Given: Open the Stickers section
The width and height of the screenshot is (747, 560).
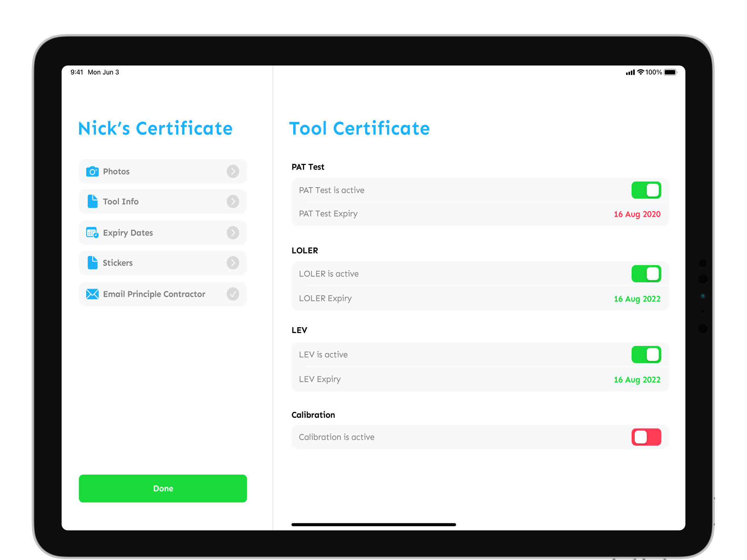Looking at the screenshot, I should pyautogui.click(x=163, y=263).
